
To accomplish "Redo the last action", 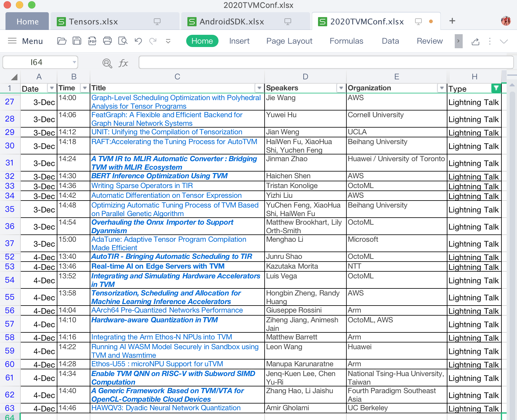I will 153,41.
